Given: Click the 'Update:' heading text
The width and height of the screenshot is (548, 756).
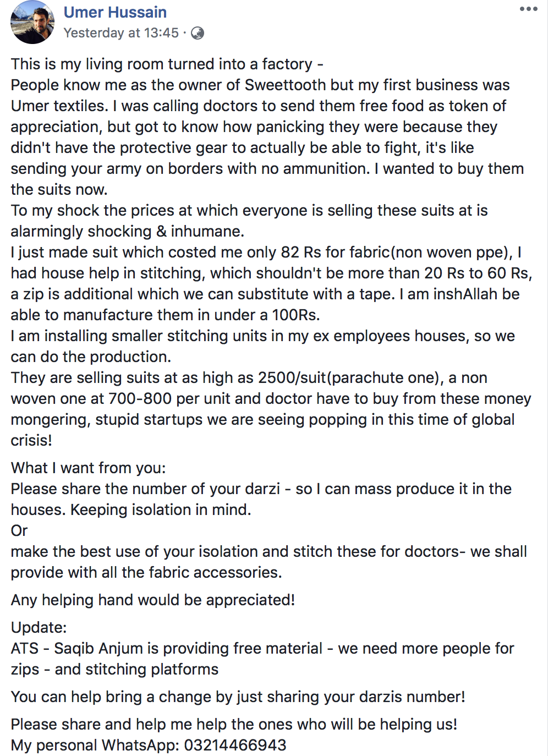Looking at the screenshot, I should [x=39, y=627].
